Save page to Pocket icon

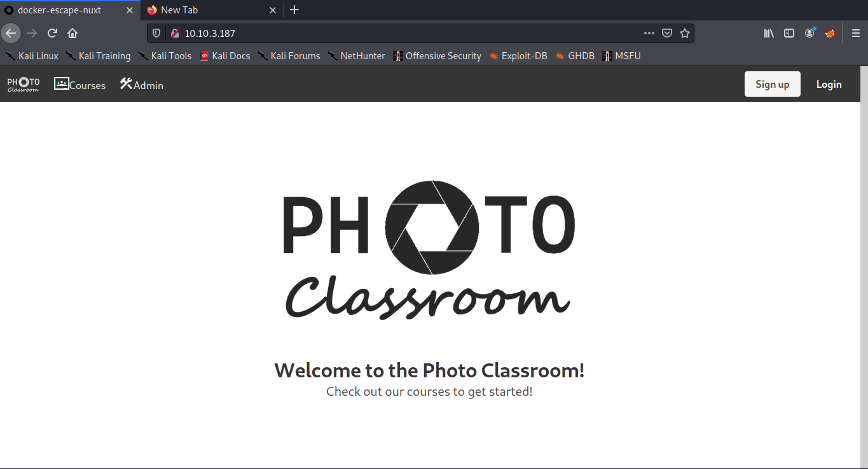coord(666,33)
